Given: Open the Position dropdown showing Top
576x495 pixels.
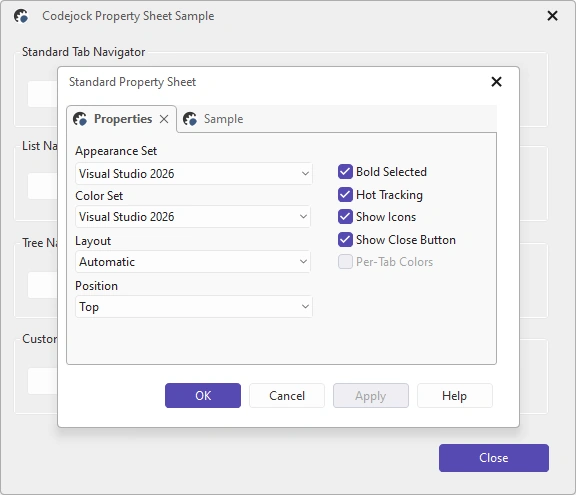Looking at the screenshot, I should point(194,307).
